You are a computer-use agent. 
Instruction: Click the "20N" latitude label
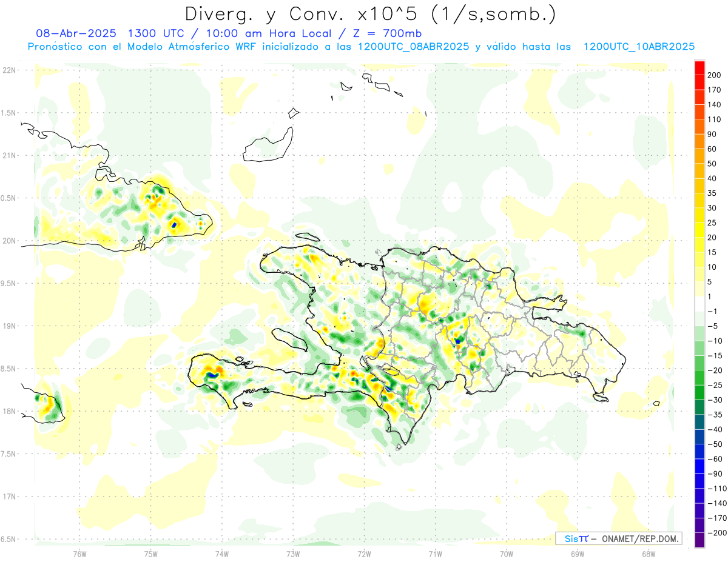tap(8, 241)
